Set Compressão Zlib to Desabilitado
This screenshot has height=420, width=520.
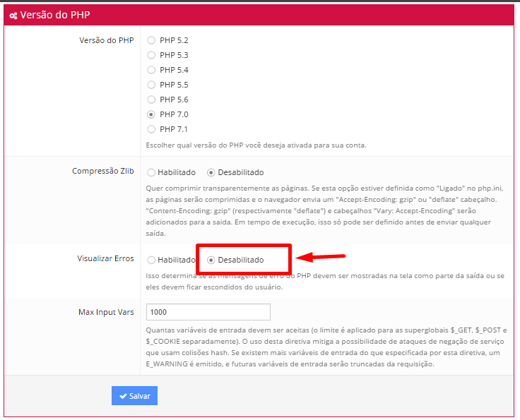211,172
